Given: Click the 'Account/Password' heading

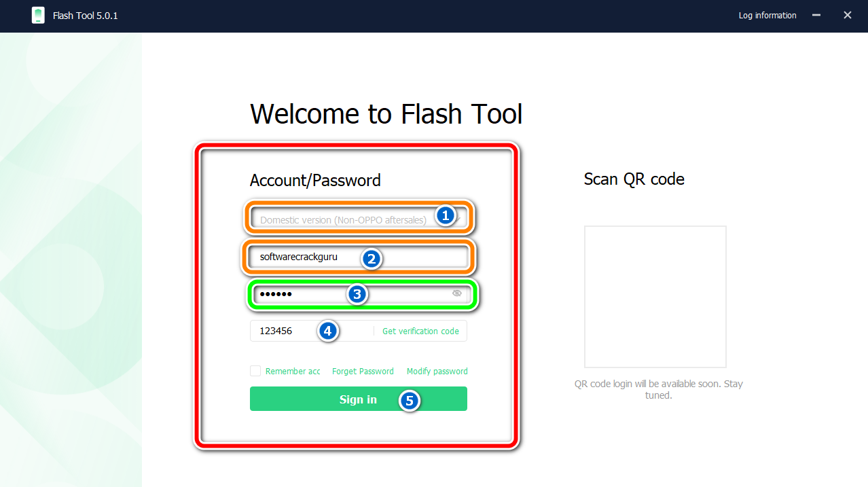Looking at the screenshot, I should [315, 180].
